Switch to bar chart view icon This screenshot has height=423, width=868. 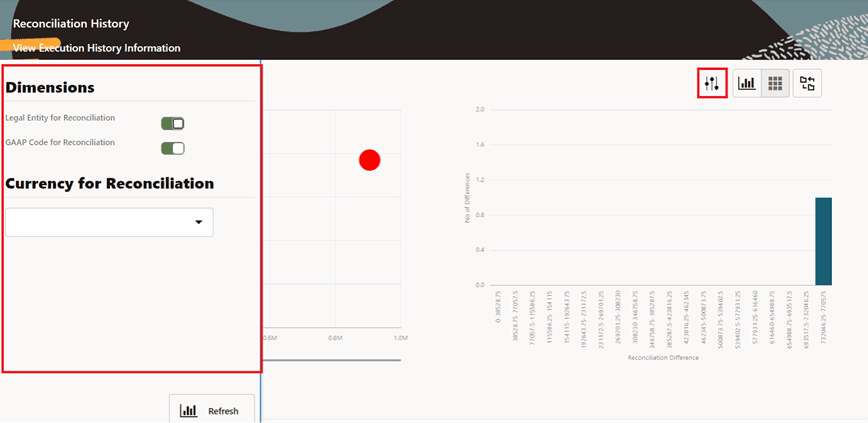pyautogui.click(x=747, y=84)
